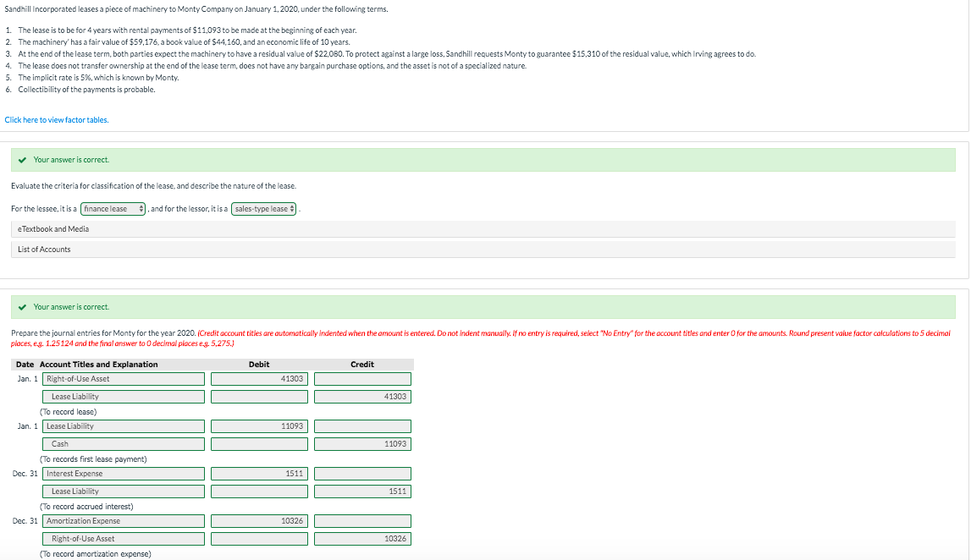Viewport: 971px width, 560px height.
Task: Click the '(To records first lease payment)' text
Action: tap(93, 459)
